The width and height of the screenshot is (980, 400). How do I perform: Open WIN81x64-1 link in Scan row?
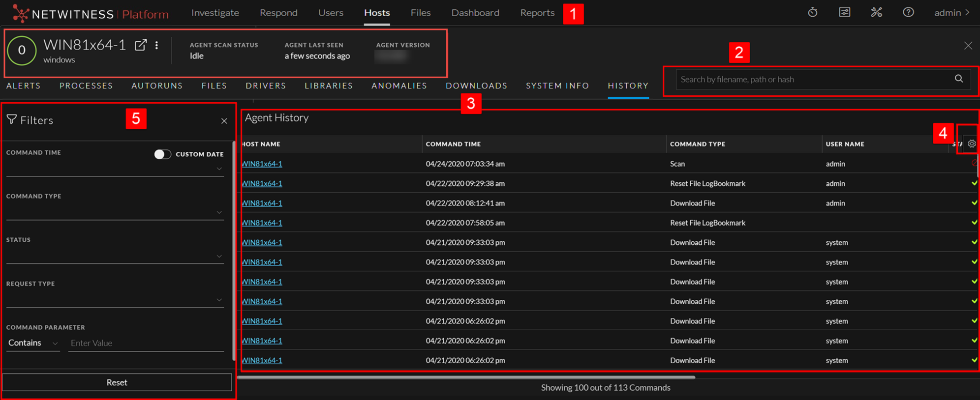tap(262, 164)
